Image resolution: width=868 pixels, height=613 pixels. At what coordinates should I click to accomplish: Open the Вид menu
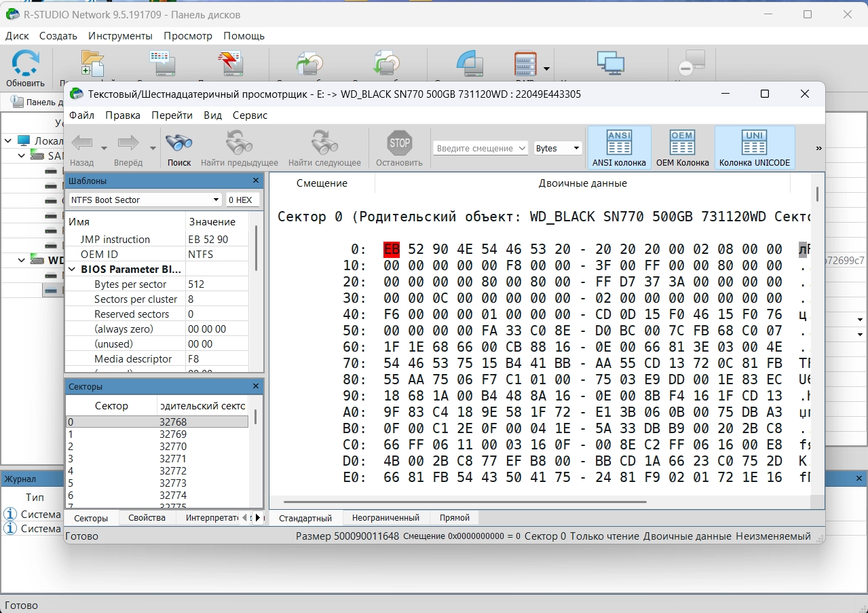213,115
